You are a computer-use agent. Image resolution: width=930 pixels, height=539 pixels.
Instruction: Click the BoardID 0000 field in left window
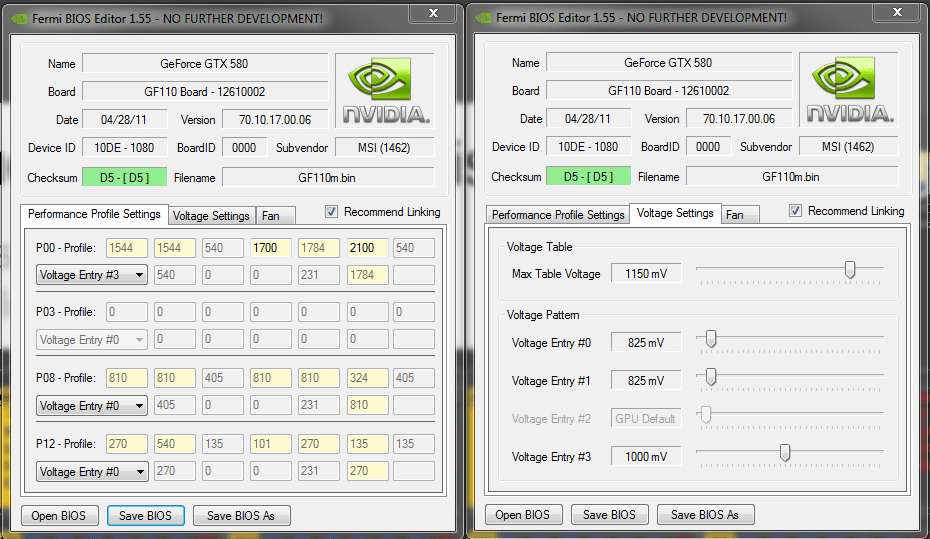[244, 148]
